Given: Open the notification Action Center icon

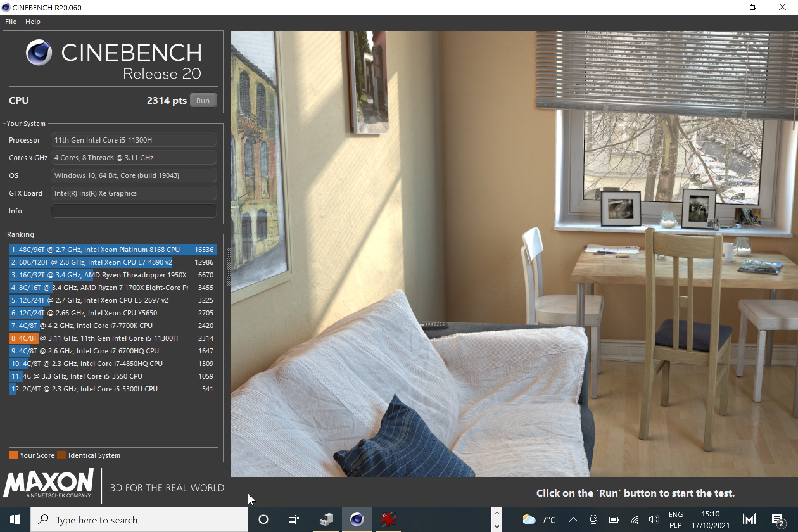Looking at the screenshot, I should tap(778, 519).
